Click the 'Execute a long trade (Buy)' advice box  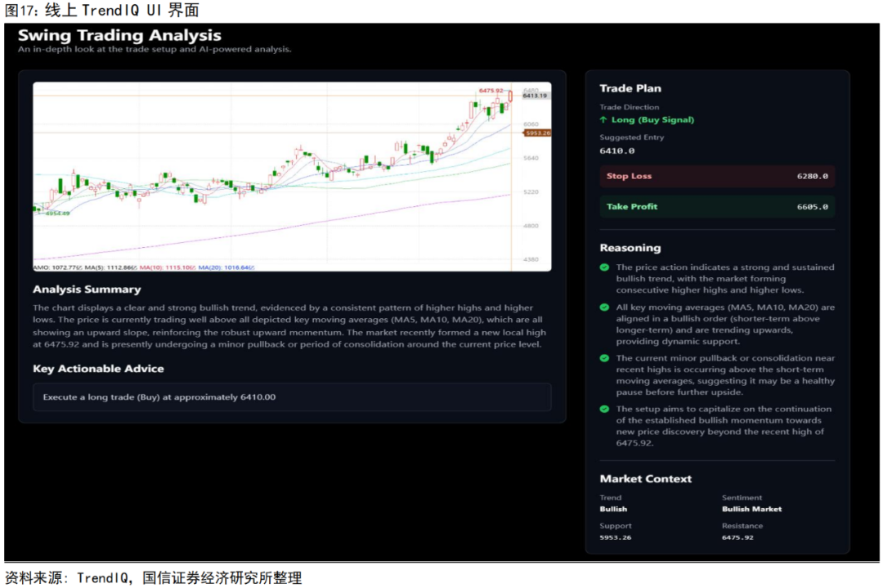coord(292,397)
